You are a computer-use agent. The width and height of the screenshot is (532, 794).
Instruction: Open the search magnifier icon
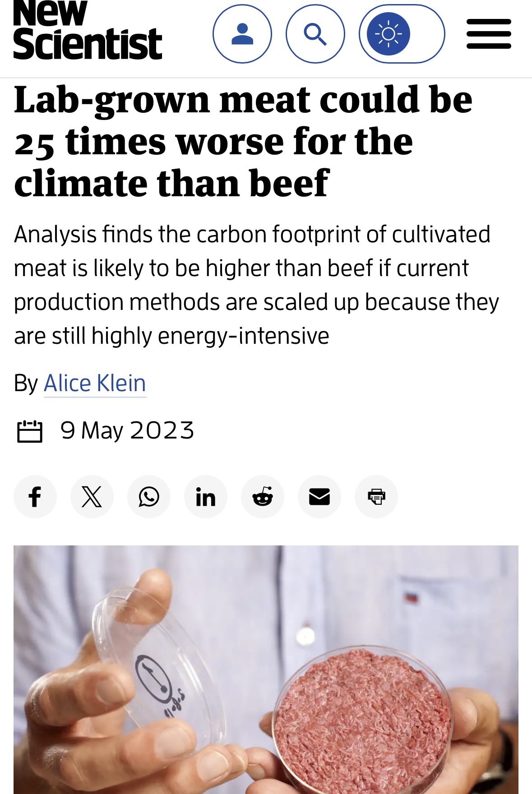coord(315,34)
